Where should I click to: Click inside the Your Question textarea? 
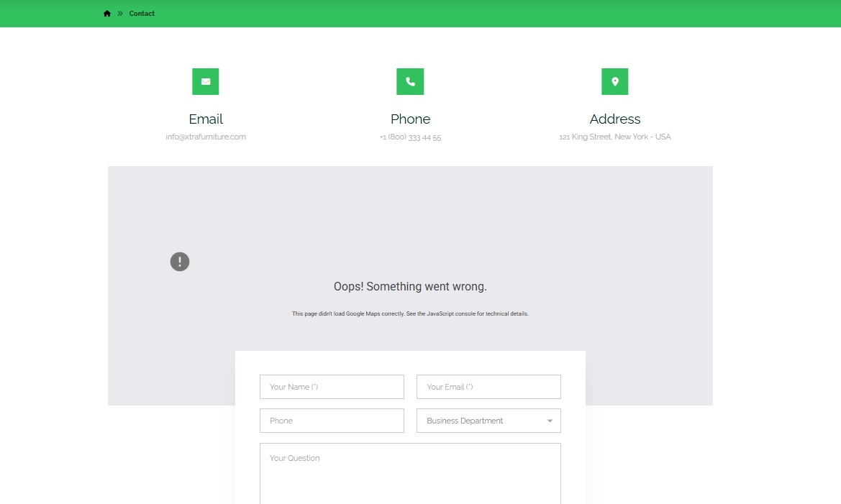pos(410,475)
